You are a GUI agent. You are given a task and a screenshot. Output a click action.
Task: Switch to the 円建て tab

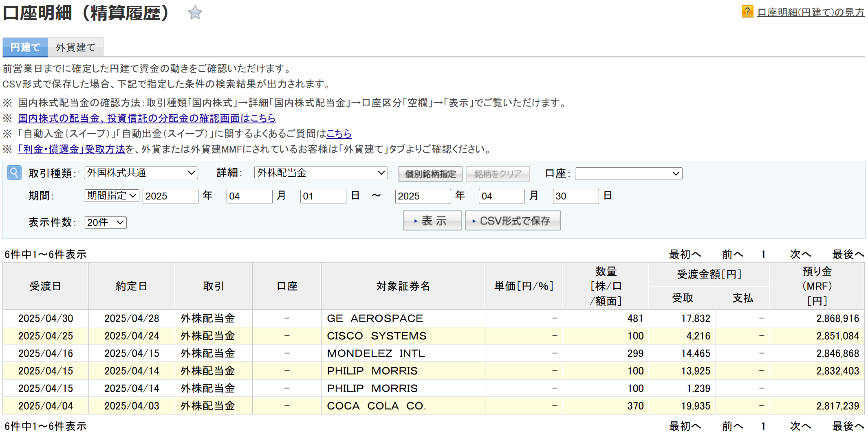coord(25,47)
